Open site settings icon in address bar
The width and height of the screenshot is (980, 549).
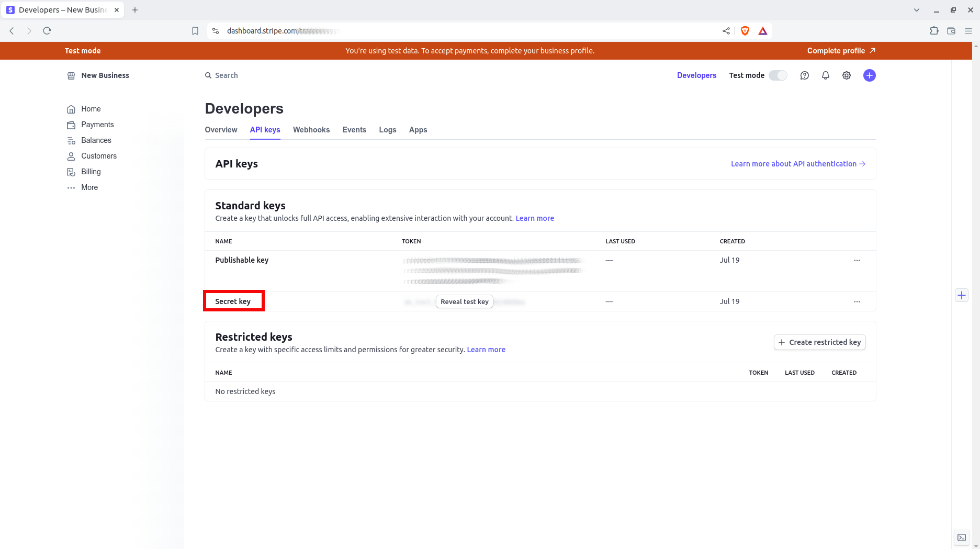click(x=216, y=31)
